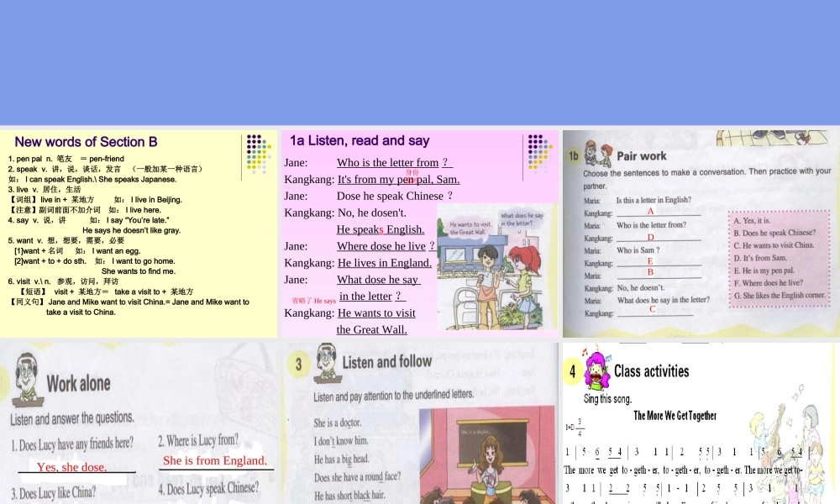840x504 pixels.
Task: Click the yellow number 4 badge
Action: [573, 371]
